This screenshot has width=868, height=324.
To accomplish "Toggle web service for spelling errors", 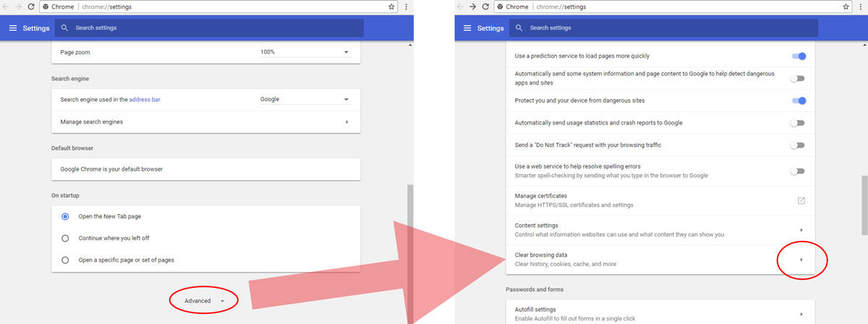I will tap(798, 171).
